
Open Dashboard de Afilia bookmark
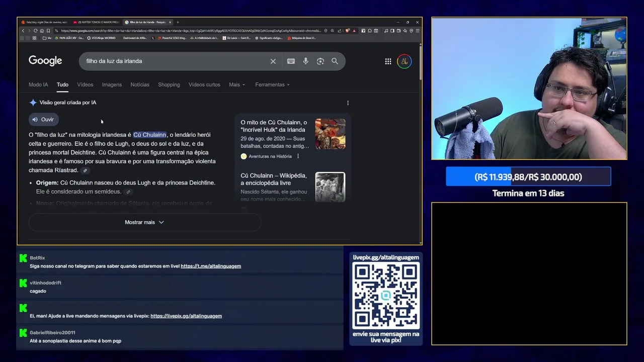(135, 38)
